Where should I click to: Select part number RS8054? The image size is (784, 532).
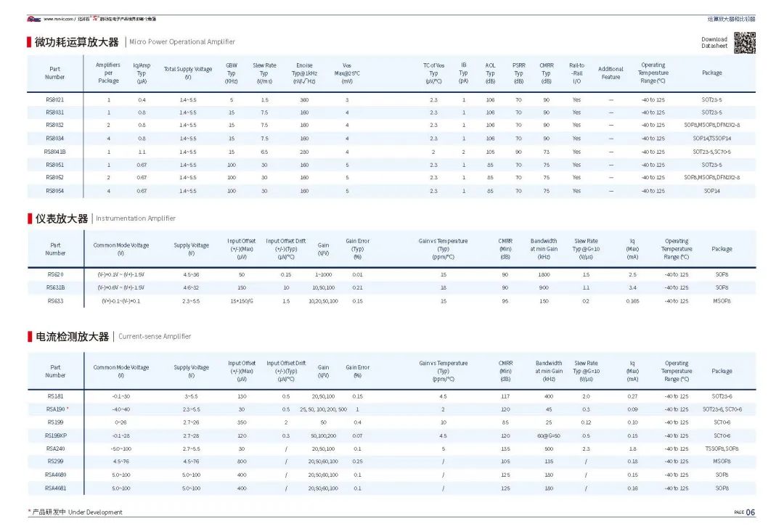(x=55, y=191)
